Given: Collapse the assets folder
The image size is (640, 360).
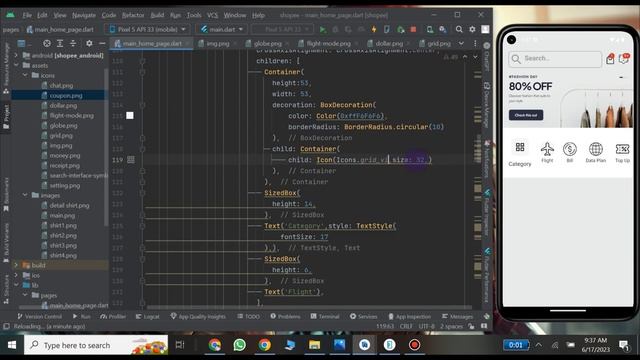Looking at the screenshot, I should (16, 65).
